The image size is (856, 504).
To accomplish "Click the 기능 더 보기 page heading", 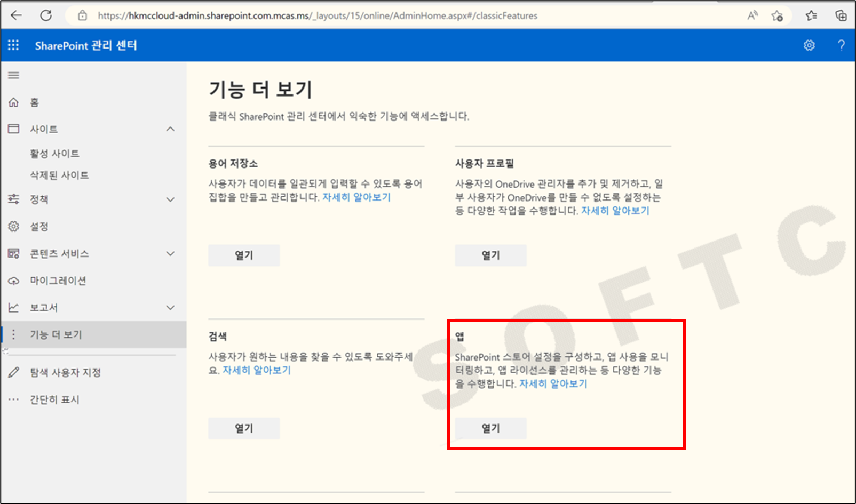I will (260, 89).
